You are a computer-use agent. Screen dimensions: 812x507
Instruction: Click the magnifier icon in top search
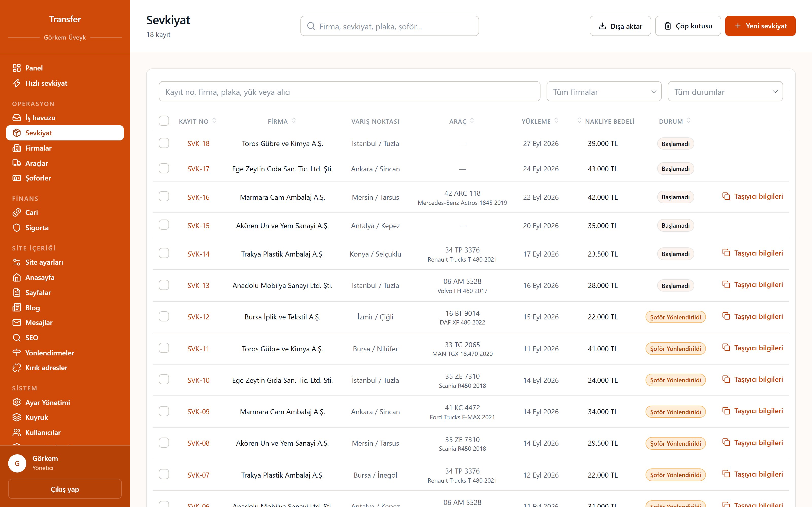coord(311,26)
